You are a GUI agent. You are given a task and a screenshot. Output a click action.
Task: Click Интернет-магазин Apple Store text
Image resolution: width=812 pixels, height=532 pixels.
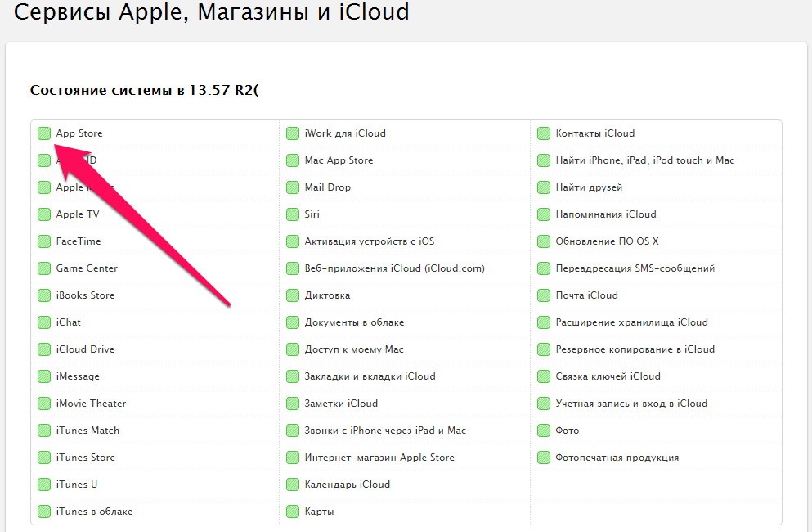(x=379, y=457)
